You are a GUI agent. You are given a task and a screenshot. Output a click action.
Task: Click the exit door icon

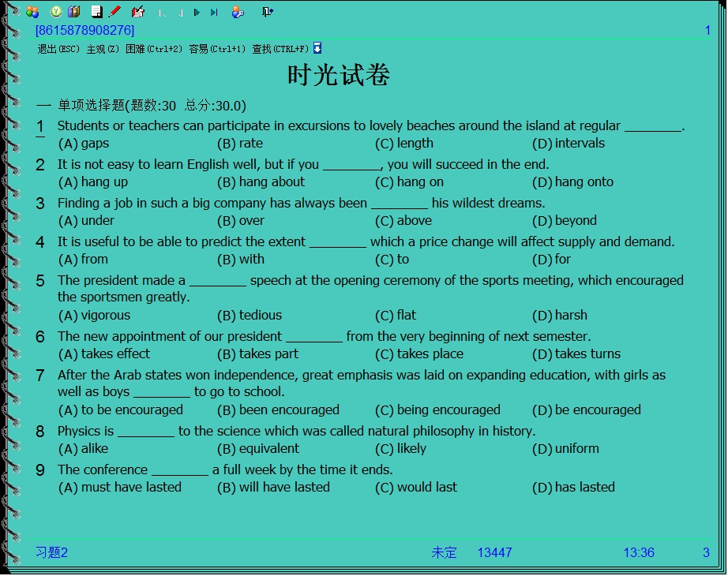point(268,12)
